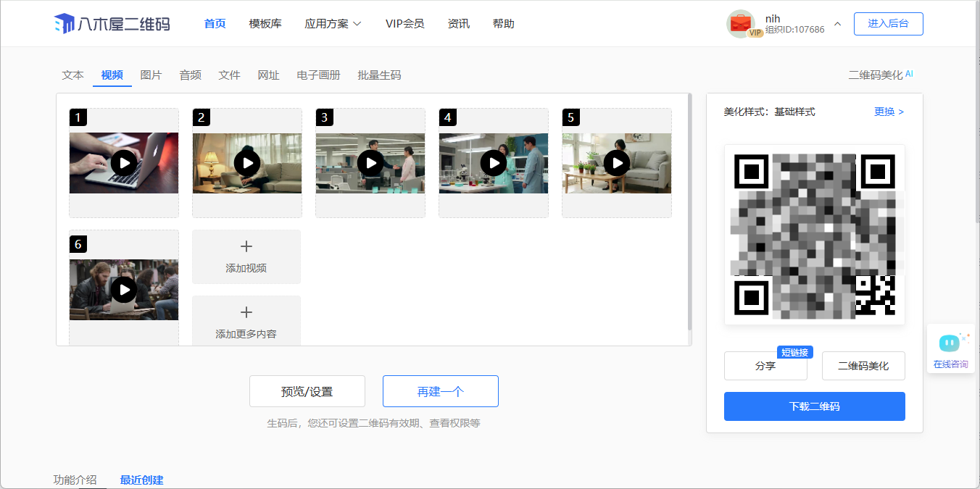Play video number 1 with laptop
This screenshot has width=980, height=489.
124,163
